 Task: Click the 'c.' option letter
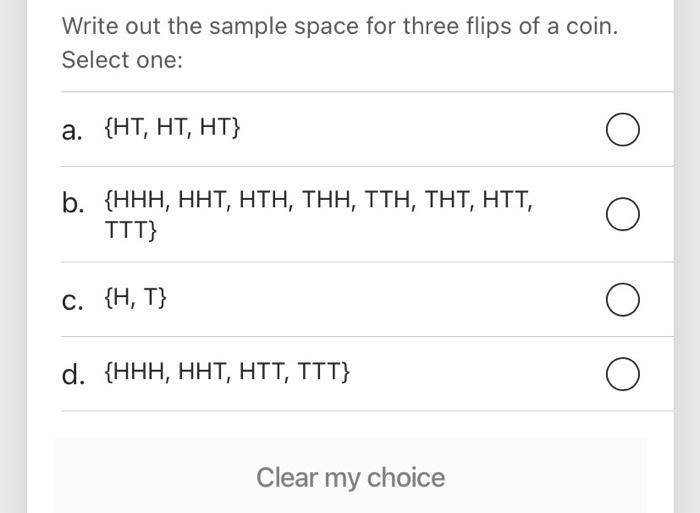click(x=72, y=299)
